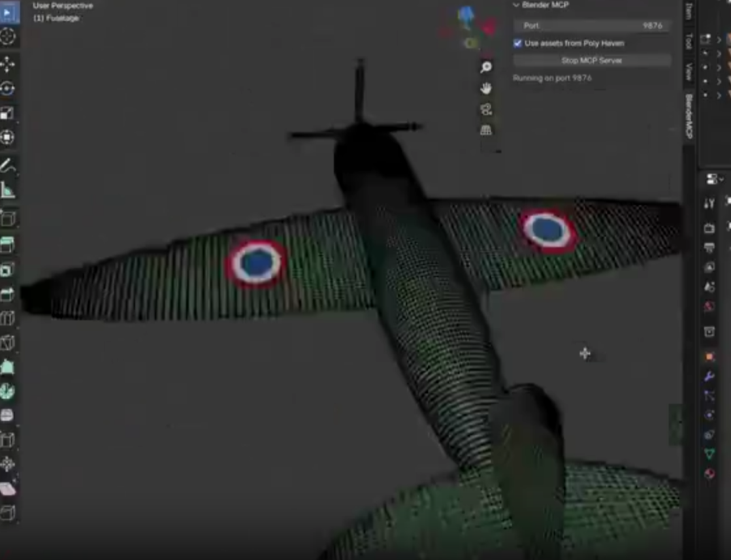Screen dimensions: 731x560
Task: Open the World properties red globe tab
Action: [709, 306]
